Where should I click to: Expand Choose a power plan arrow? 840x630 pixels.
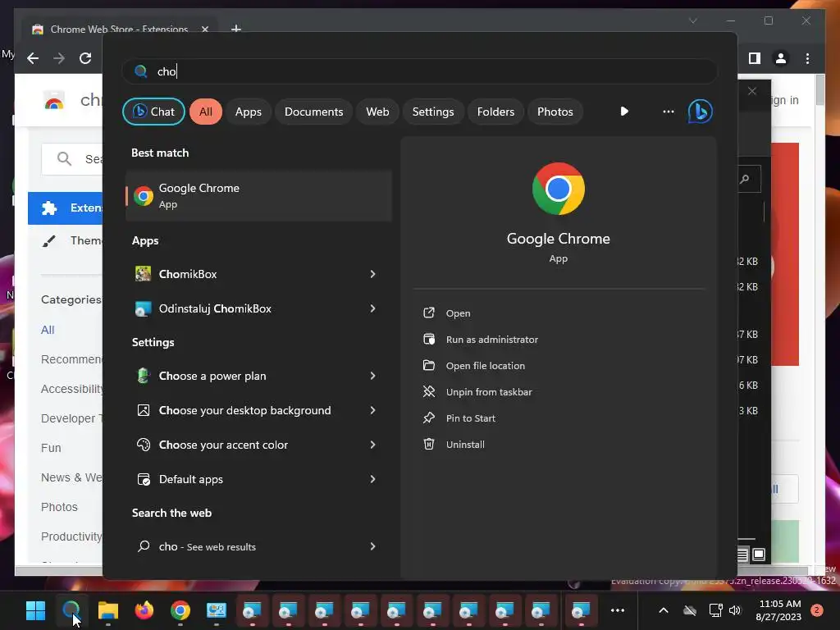(373, 376)
